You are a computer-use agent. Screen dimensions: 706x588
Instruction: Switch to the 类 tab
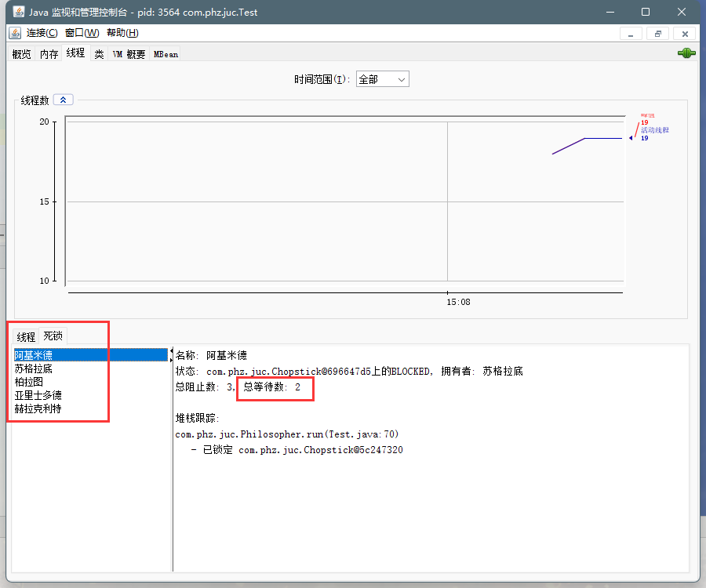[x=99, y=54]
